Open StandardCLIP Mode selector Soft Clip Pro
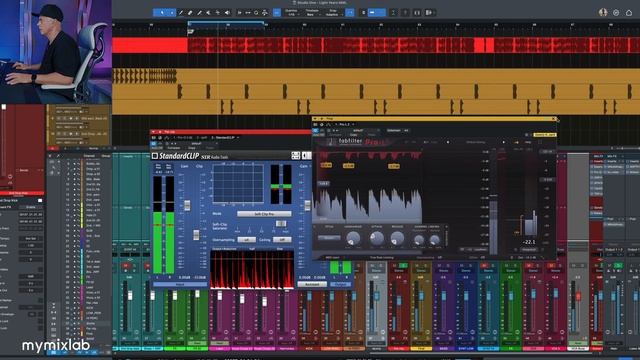The image size is (640, 360). coord(264,214)
